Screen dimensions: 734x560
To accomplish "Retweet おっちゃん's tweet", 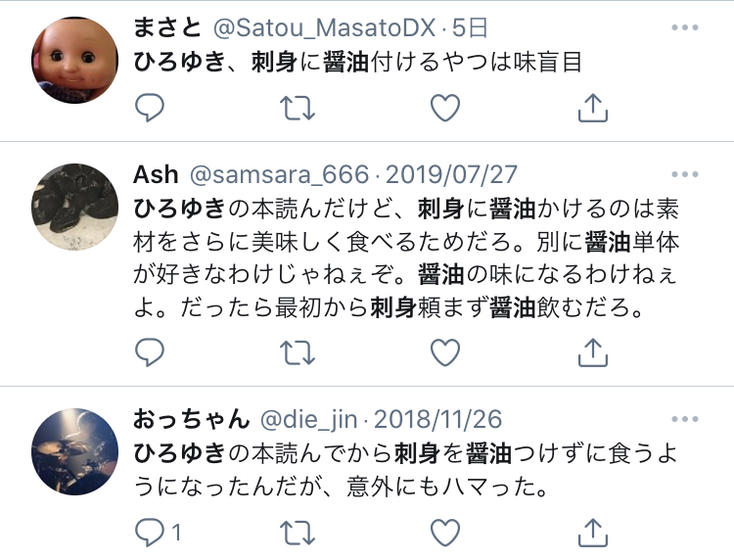I will pyautogui.click(x=298, y=533).
